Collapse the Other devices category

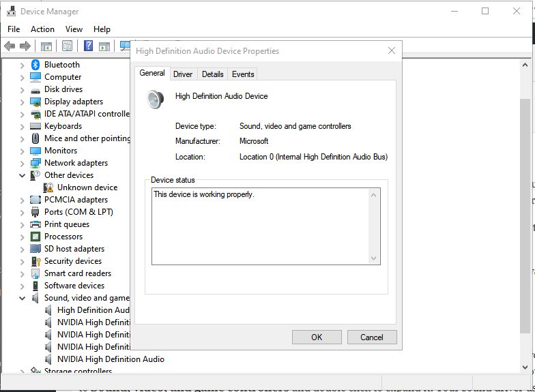pos(22,176)
